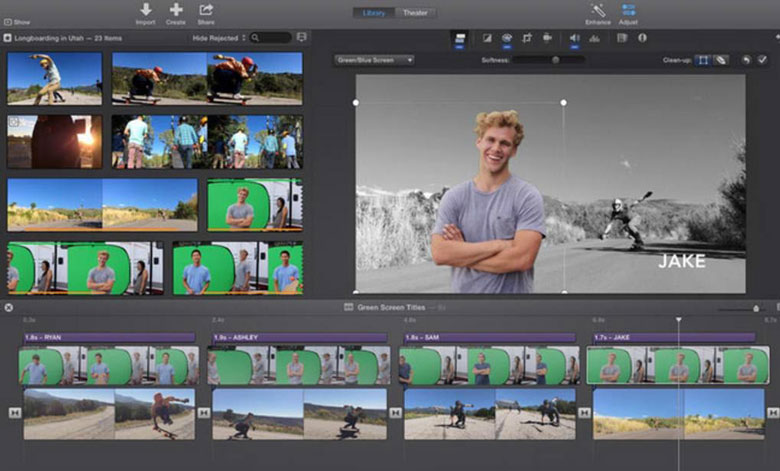This screenshot has width=780, height=471.
Task: Select bottom-left browser green screen clip
Action: [x=85, y=268]
